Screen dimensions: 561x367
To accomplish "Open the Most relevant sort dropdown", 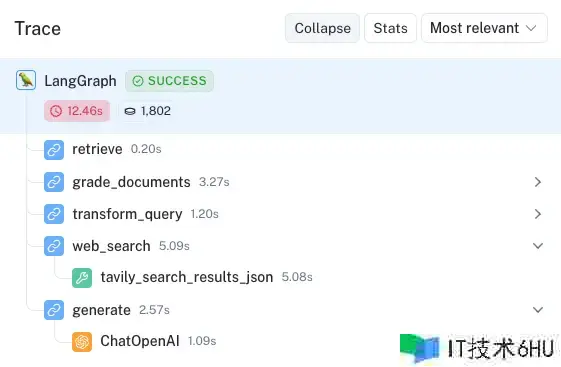I will [x=484, y=28].
